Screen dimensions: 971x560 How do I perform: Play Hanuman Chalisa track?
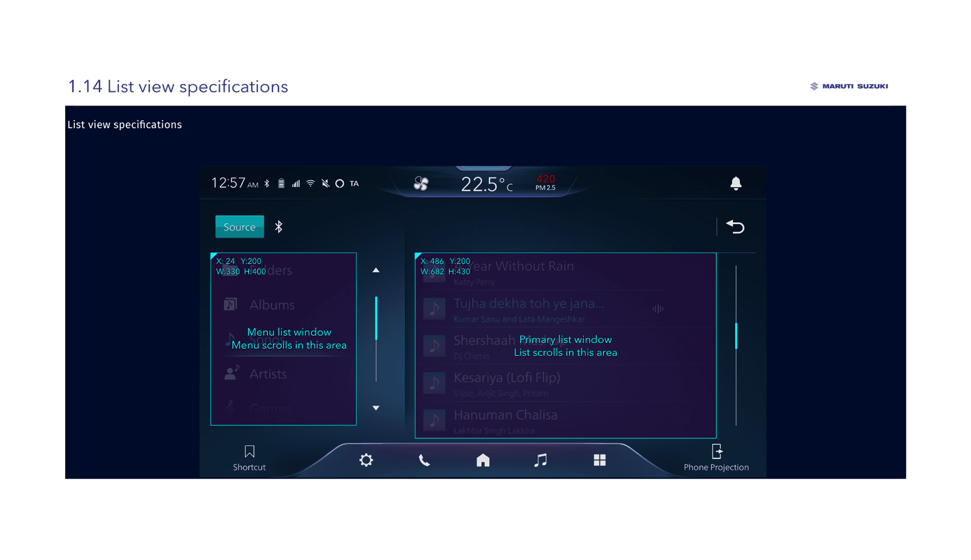pos(505,415)
